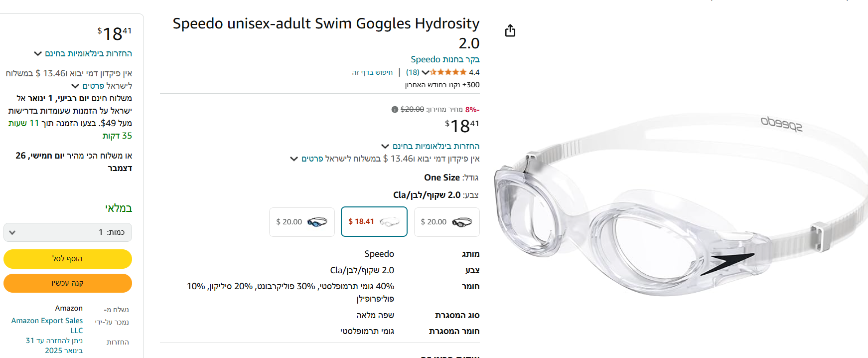Image resolution: width=868 pixels, height=358 pixels.
Task: Expand Israel shipping details in the buy box
Action: point(102,86)
